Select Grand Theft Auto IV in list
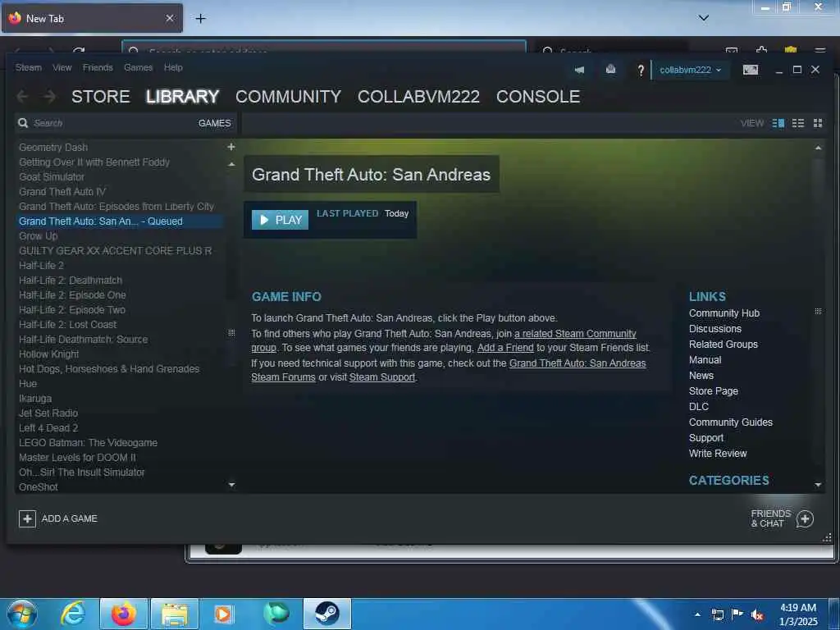Screen dimensions: 840x630 62,192
